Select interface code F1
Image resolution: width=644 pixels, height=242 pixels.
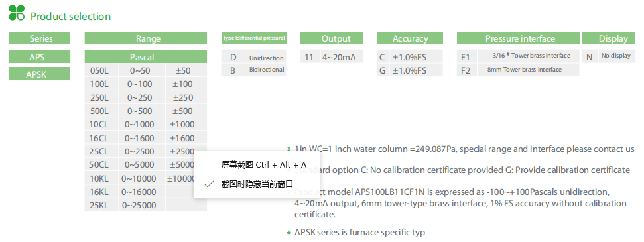pos(466,57)
